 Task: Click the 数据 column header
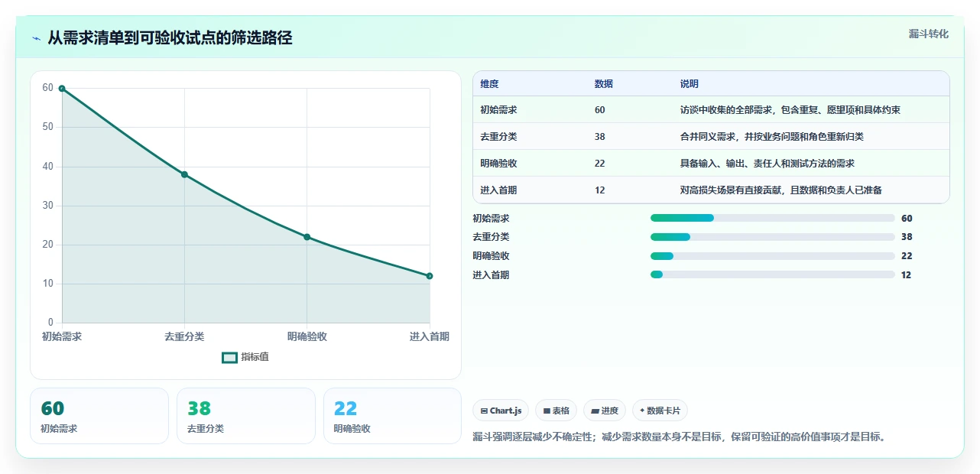pyautogui.click(x=603, y=84)
